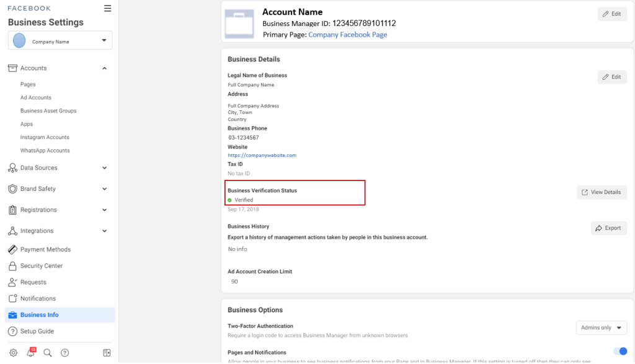Open Apps in sidebar
The height and width of the screenshot is (364, 635).
(x=27, y=124)
